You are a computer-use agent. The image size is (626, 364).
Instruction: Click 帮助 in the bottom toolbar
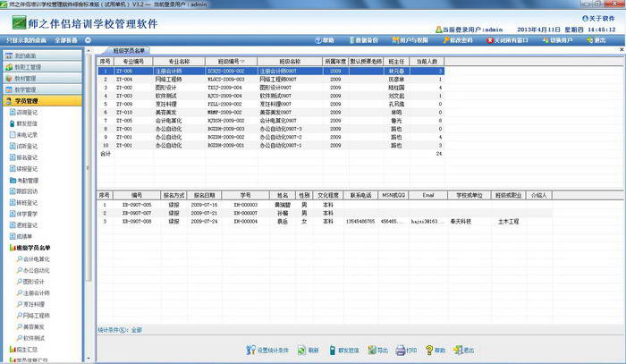[x=436, y=350]
